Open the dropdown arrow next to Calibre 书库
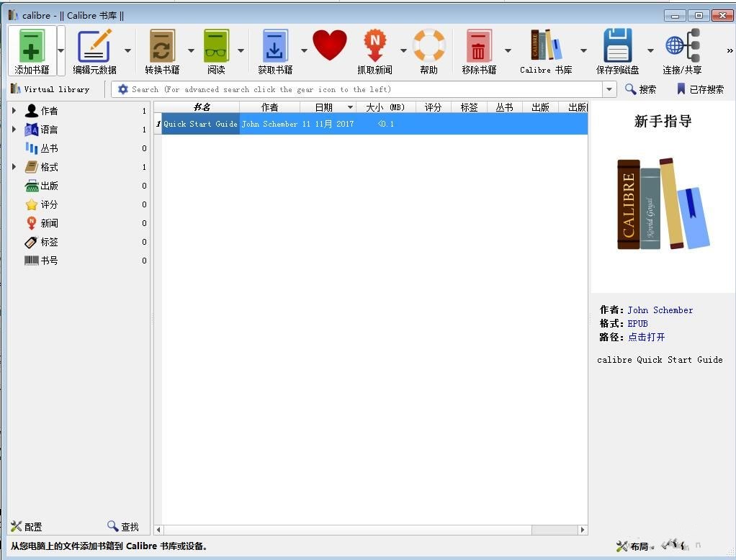 (583, 50)
